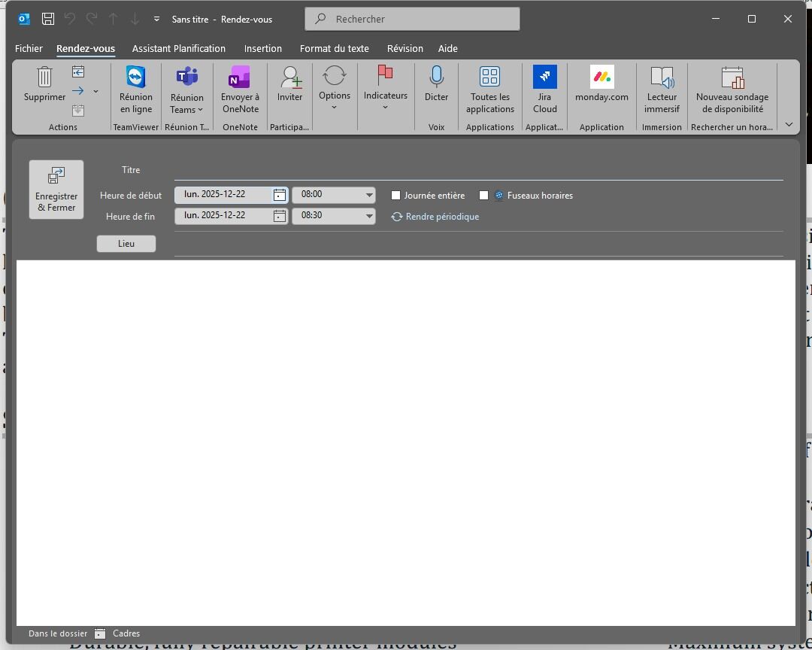Click into the Titre input field
Viewport: 812px width, 650px height.
[x=478, y=170]
